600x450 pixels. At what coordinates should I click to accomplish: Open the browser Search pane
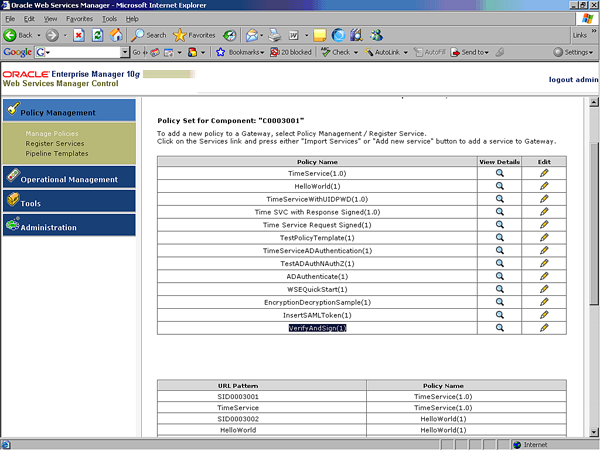coord(148,35)
